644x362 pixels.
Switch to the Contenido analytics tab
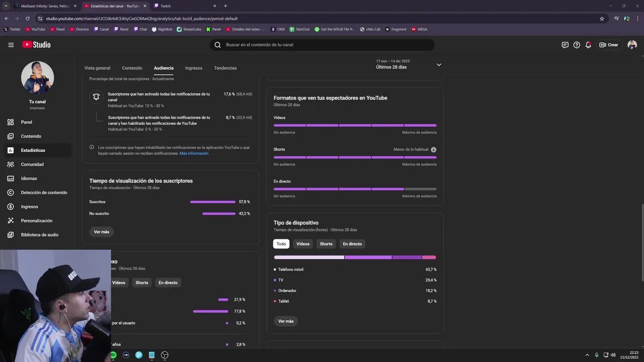coord(132,68)
